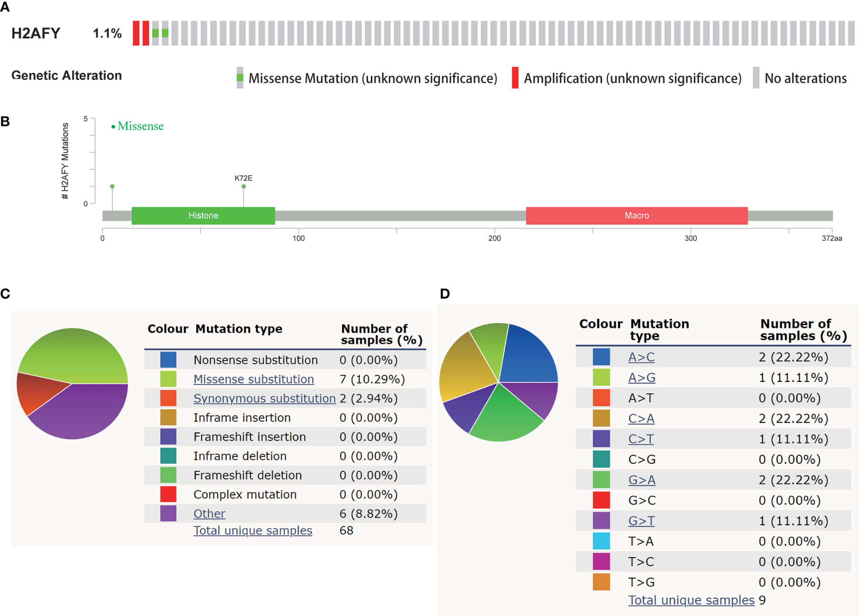Open the C>T mutation link
The width and height of the screenshot is (859, 616).
(x=641, y=439)
